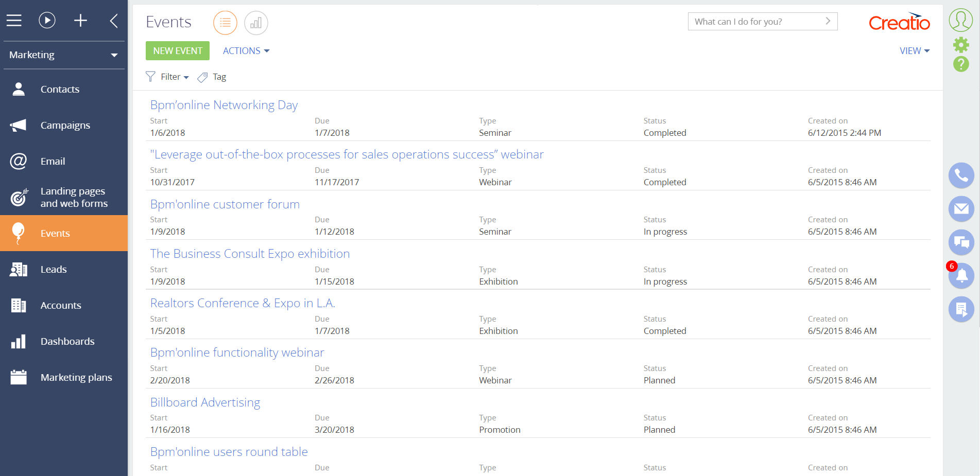Open the Filter dropdown
The height and width of the screenshot is (476, 980).
point(175,77)
